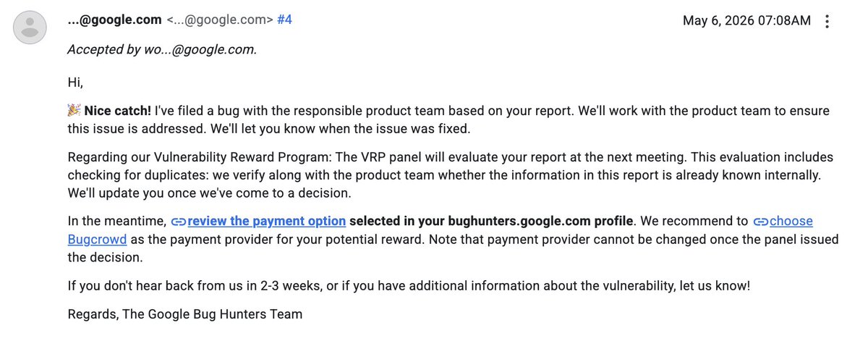Click the chain icon before 'choose'
Image resolution: width=868 pixels, height=341 pixels.
760,222
